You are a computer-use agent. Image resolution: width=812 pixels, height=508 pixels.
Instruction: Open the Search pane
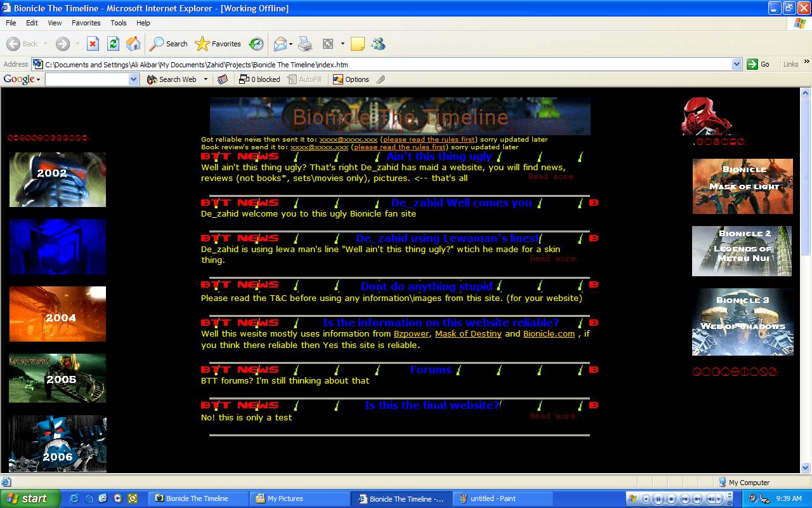click(x=169, y=44)
